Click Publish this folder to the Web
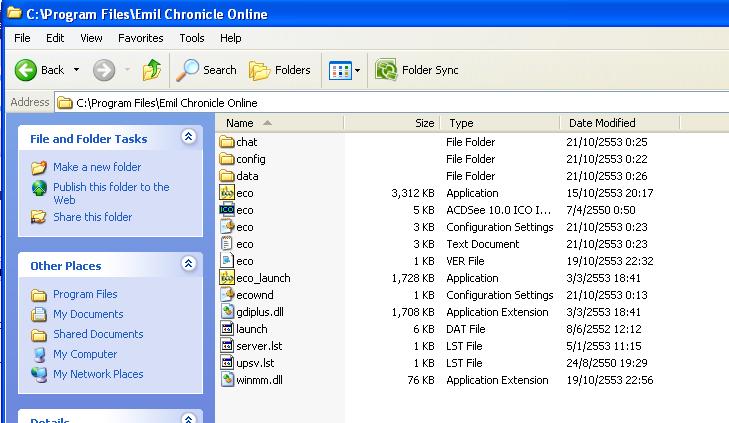729x423 pixels. [x=111, y=193]
